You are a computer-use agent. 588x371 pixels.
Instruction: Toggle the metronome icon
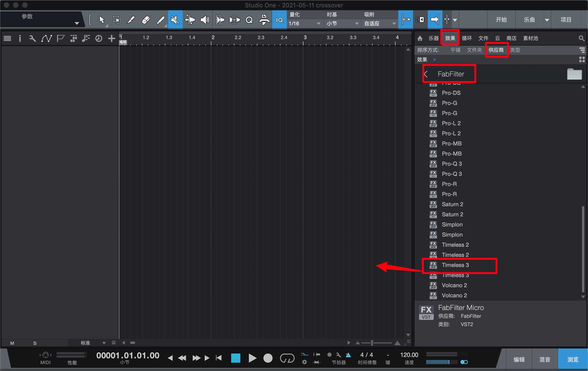coord(349,355)
